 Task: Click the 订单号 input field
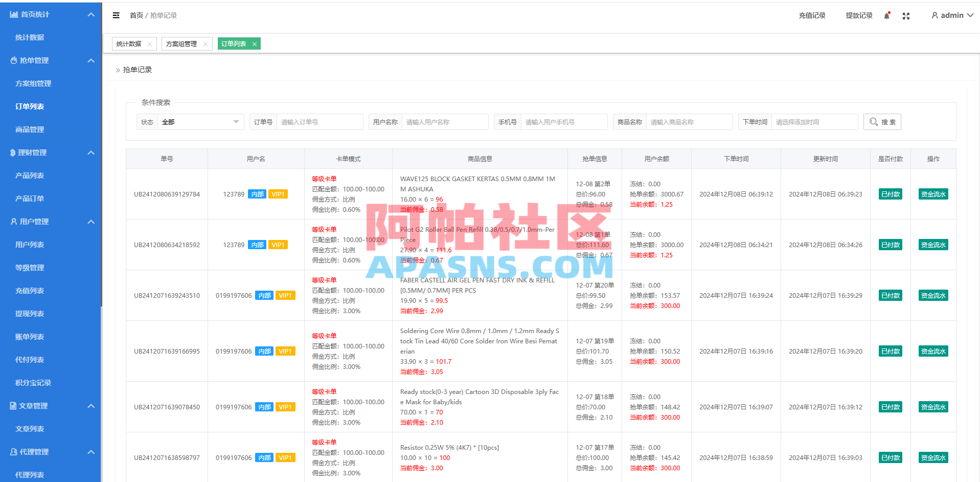[x=320, y=122]
